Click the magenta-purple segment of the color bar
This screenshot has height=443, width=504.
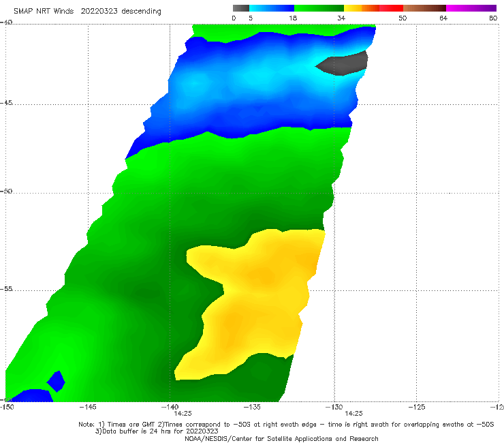(x=471, y=8)
